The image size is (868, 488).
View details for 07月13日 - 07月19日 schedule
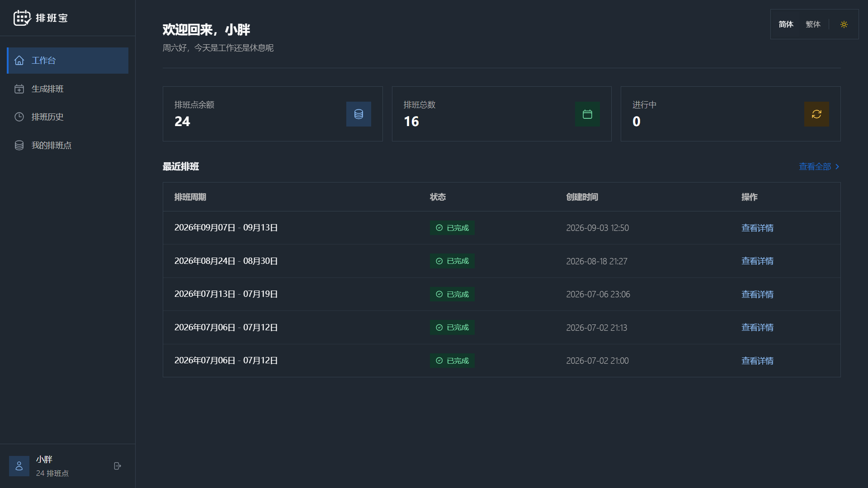757,294
